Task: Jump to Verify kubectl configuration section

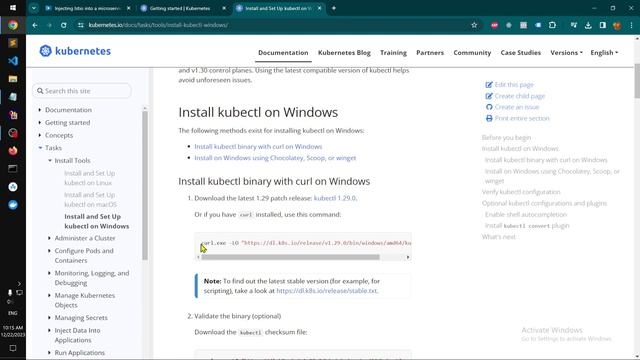Action: [x=521, y=192]
